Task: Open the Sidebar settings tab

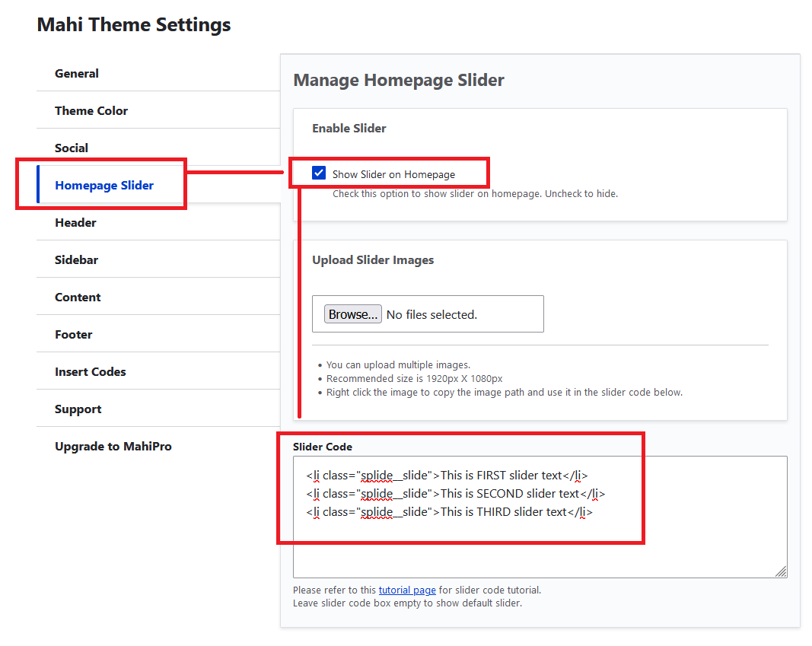Action: 76,260
